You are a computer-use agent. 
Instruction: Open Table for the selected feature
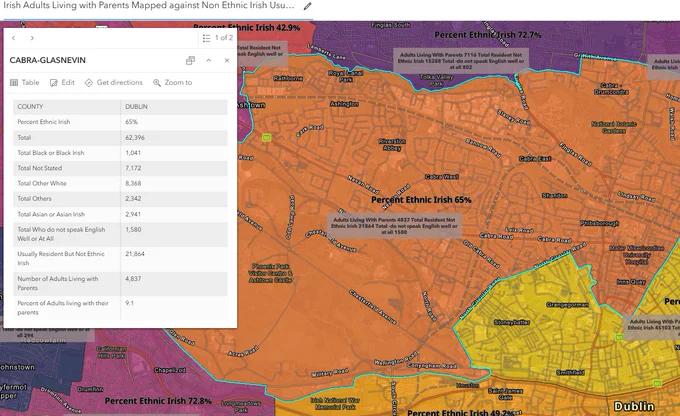point(25,82)
